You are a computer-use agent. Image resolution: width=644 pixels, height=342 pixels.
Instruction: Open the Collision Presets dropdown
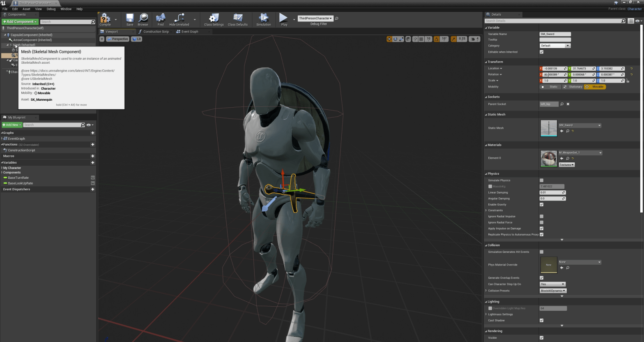coord(552,291)
